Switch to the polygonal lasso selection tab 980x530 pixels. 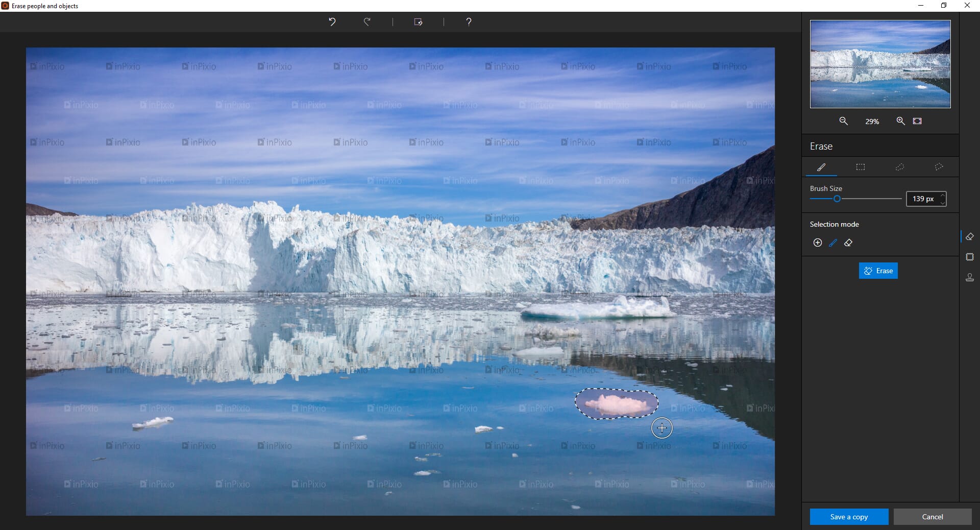[x=939, y=167]
